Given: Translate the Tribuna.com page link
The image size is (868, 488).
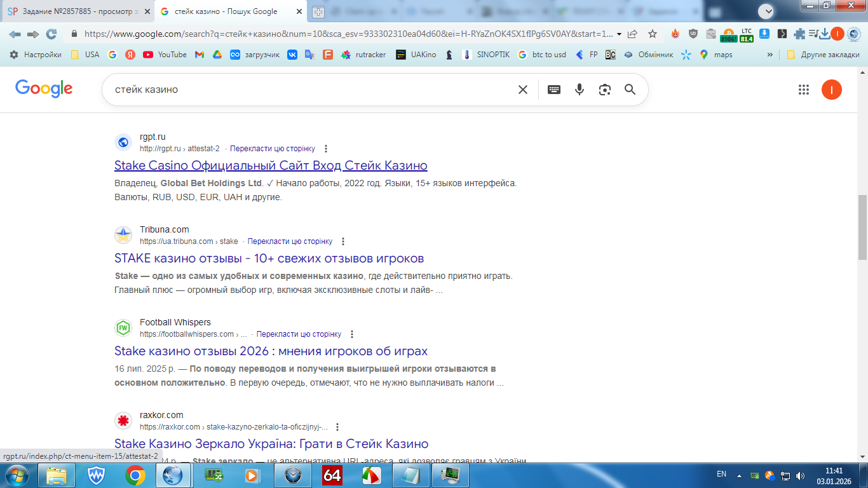Looking at the screenshot, I should (290, 241).
